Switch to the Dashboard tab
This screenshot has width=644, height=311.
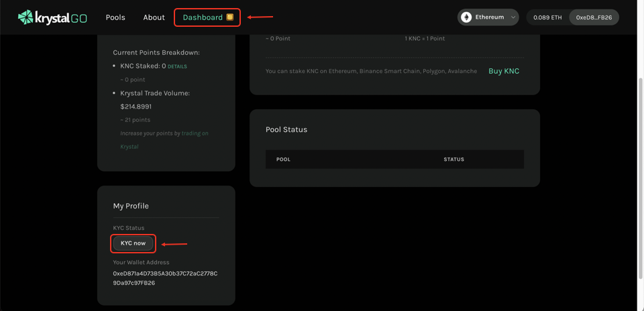[x=203, y=17]
